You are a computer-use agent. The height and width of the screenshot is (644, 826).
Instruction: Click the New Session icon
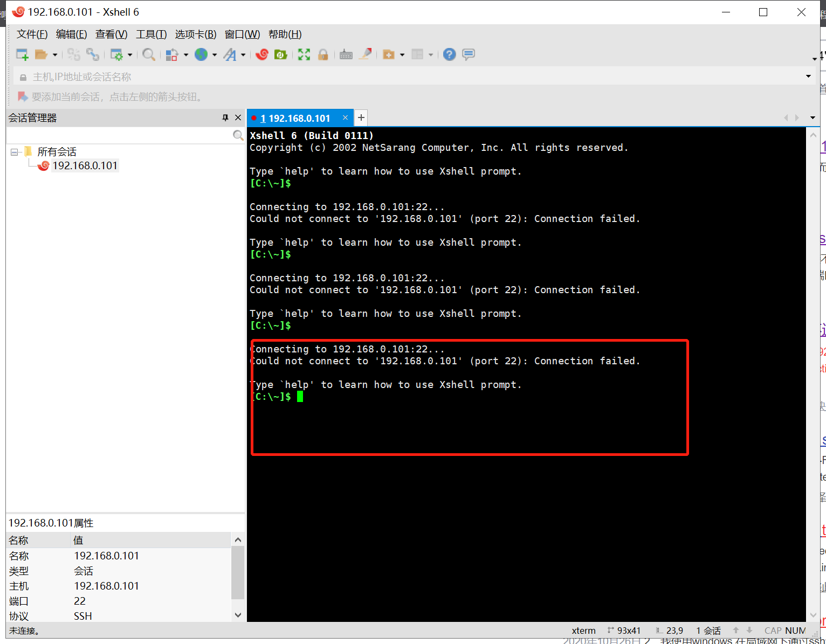tap(22, 54)
